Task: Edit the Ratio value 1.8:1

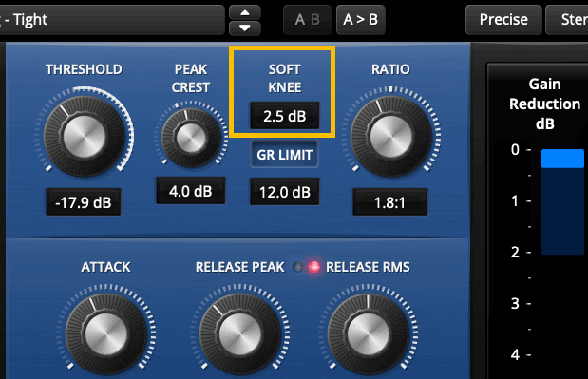Action: (390, 202)
